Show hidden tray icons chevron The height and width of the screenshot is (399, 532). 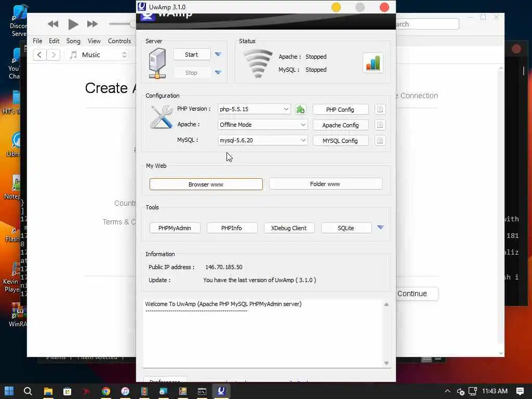click(x=447, y=391)
